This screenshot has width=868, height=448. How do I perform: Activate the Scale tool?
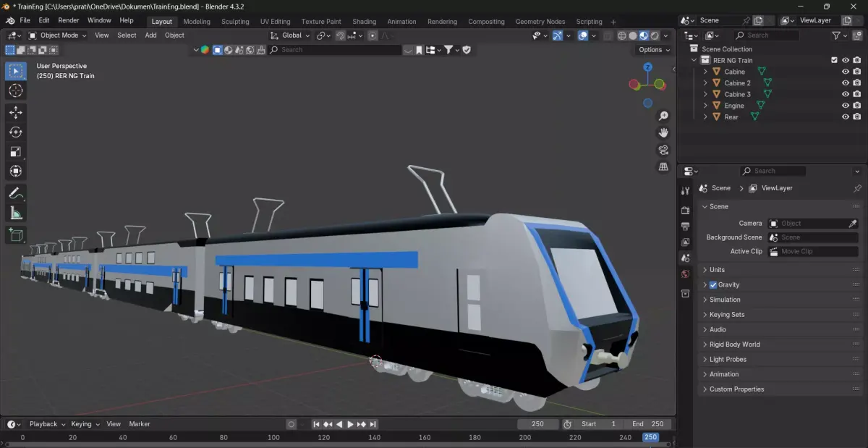[x=16, y=151]
